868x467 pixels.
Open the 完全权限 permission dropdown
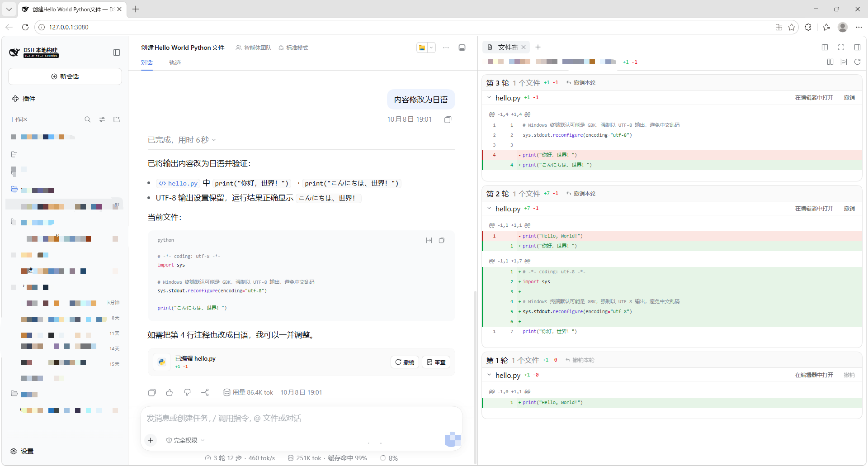[x=185, y=440]
